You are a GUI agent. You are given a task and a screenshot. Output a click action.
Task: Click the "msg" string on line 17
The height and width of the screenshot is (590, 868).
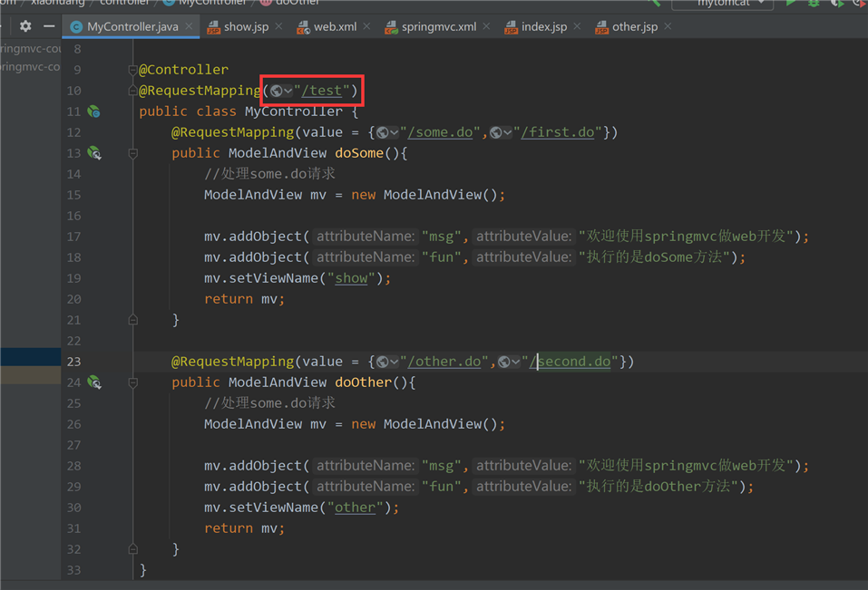(x=441, y=237)
